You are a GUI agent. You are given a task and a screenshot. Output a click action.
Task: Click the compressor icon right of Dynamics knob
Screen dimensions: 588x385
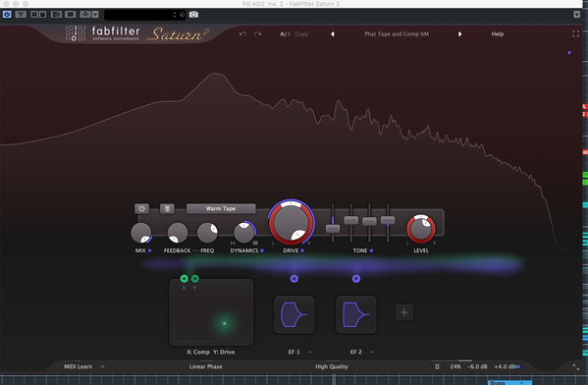[x=255, y=244]
